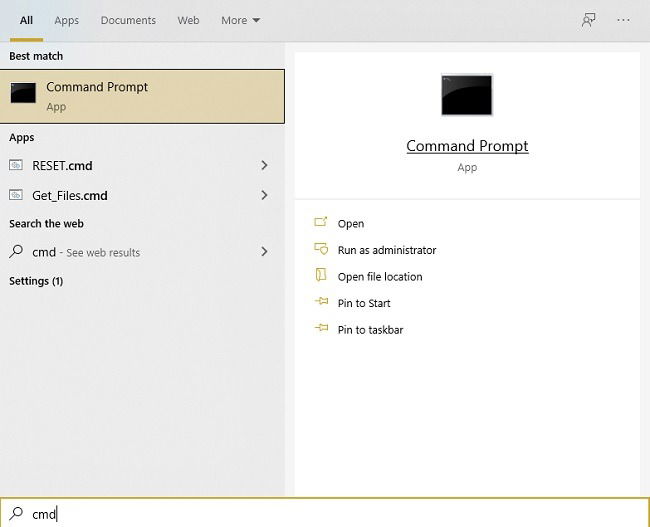Viewport: 650px width, 527px height.
Task: Click the Open file location folder icon
Action: [321, 274]
